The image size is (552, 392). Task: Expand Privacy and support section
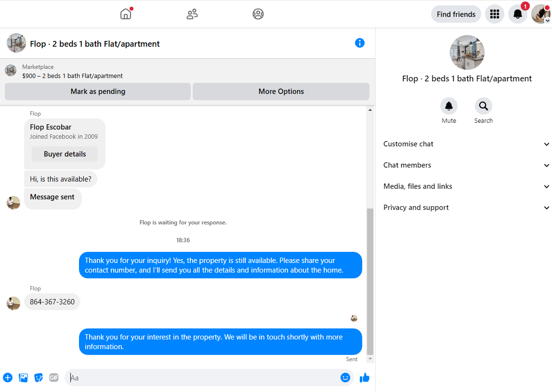pyautogui.click(x=466, y=207)
